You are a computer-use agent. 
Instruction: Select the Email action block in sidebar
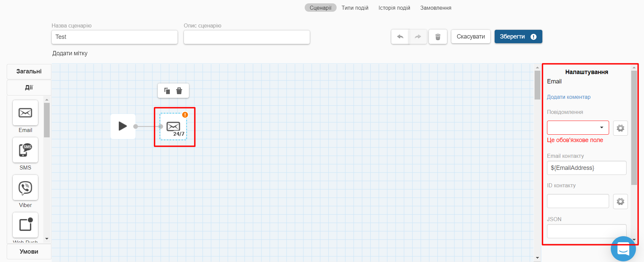click(25, 113)
